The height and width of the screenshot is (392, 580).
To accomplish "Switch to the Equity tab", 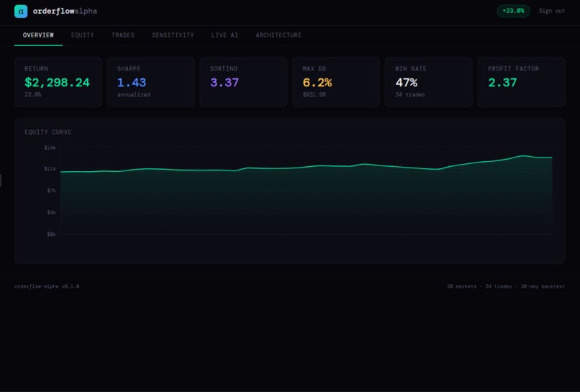I will [x=83, y=35].
